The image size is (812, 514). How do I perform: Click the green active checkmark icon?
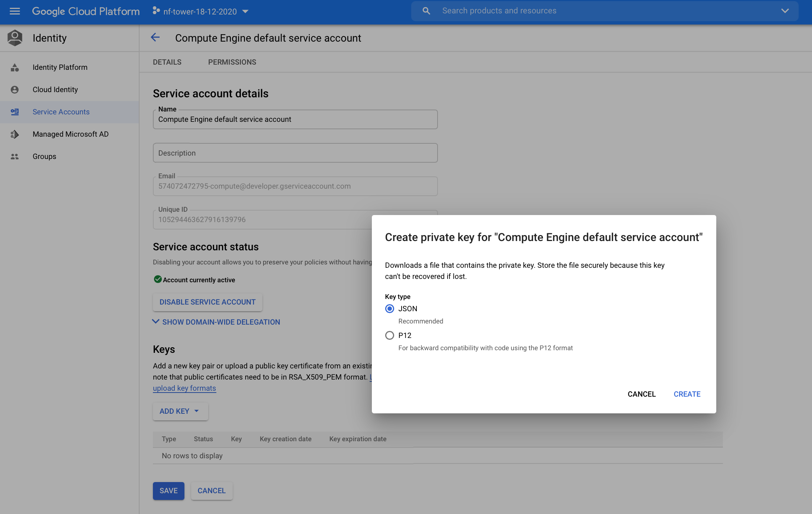click(x=158, y=279)
